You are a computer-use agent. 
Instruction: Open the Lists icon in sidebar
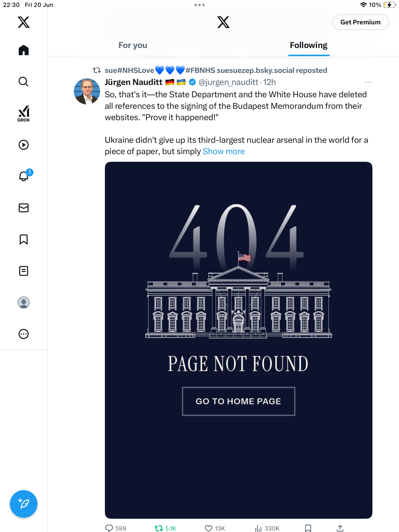24,271
